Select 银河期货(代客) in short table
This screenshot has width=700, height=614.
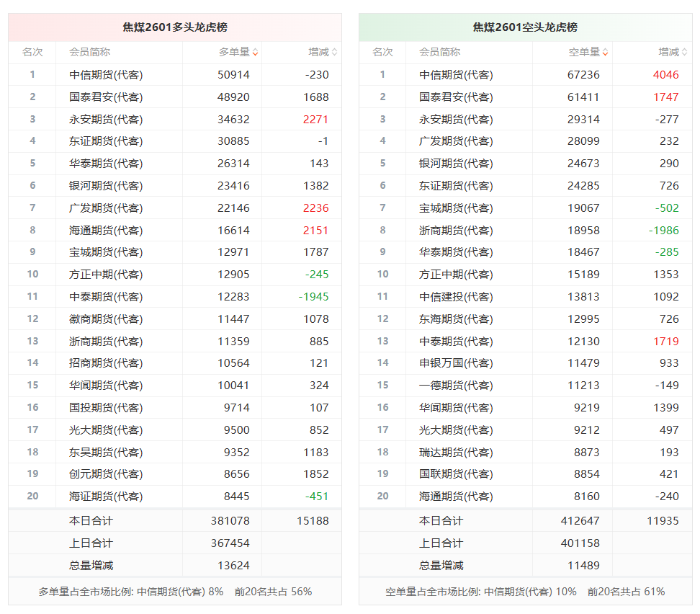(x=456, y=164)
